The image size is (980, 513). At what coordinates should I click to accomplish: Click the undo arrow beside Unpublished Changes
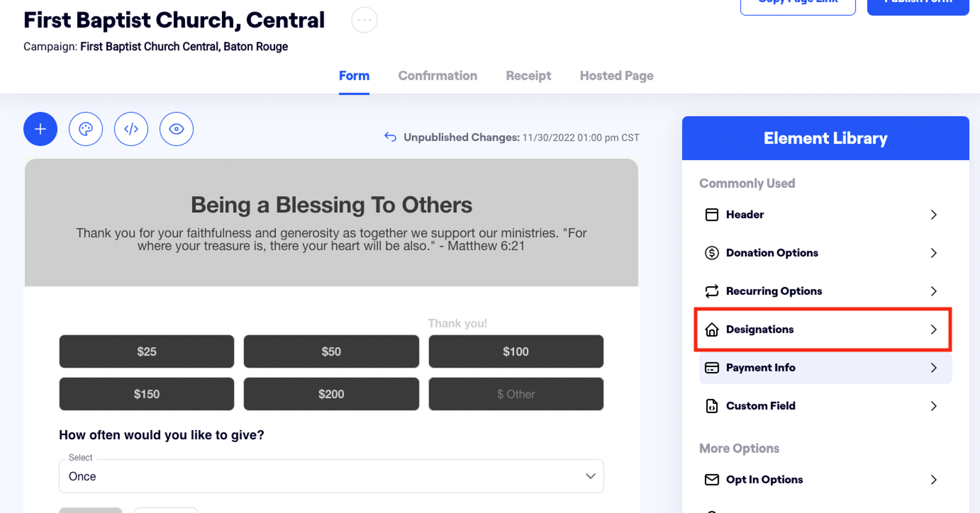pos(390,137)
